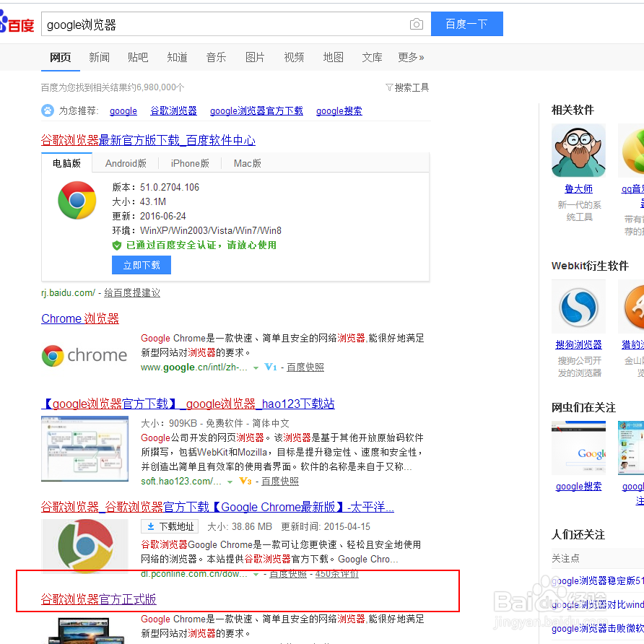Screen dimensions: 644x644
Task: Expand dropdown arrow after soft.hao123.com URL
Action: pos(230,482)
